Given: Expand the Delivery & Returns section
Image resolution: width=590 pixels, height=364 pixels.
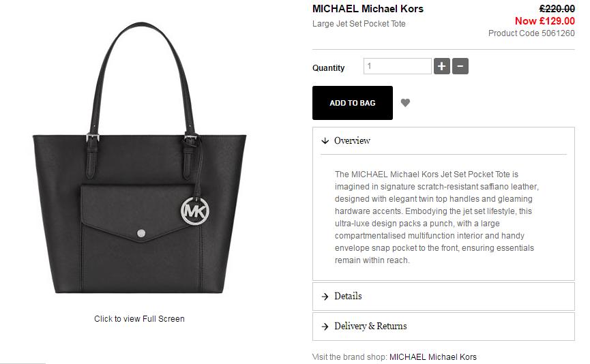Looking at the screenshot, I should (x=443, y=327).
